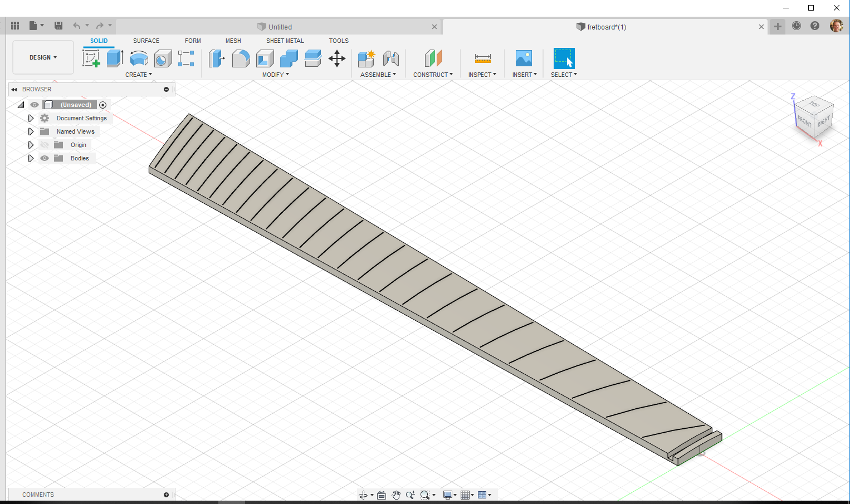Click the Look At tool
Viewport: 850px width, 504px height.
point(382,495)
